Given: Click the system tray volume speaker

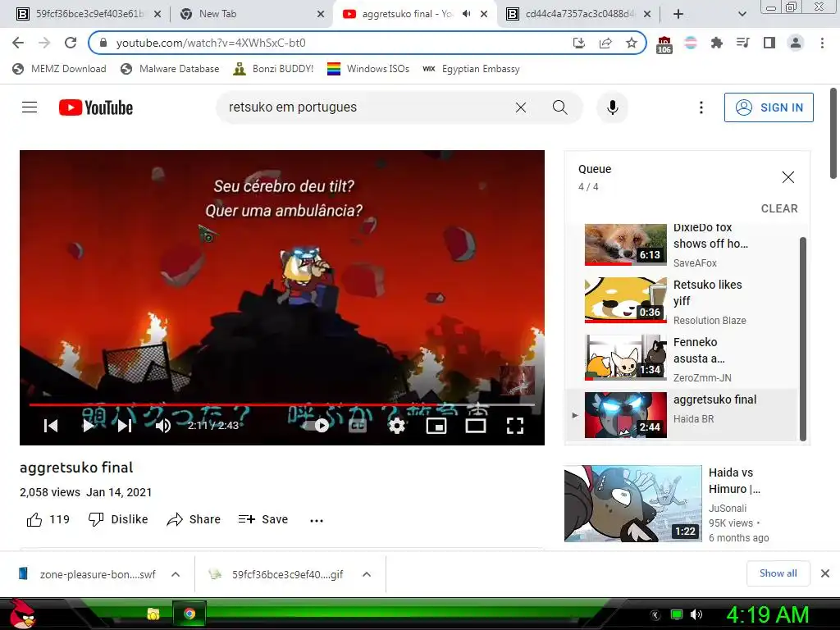Looking at the screenshot, I should click(696, 614).
